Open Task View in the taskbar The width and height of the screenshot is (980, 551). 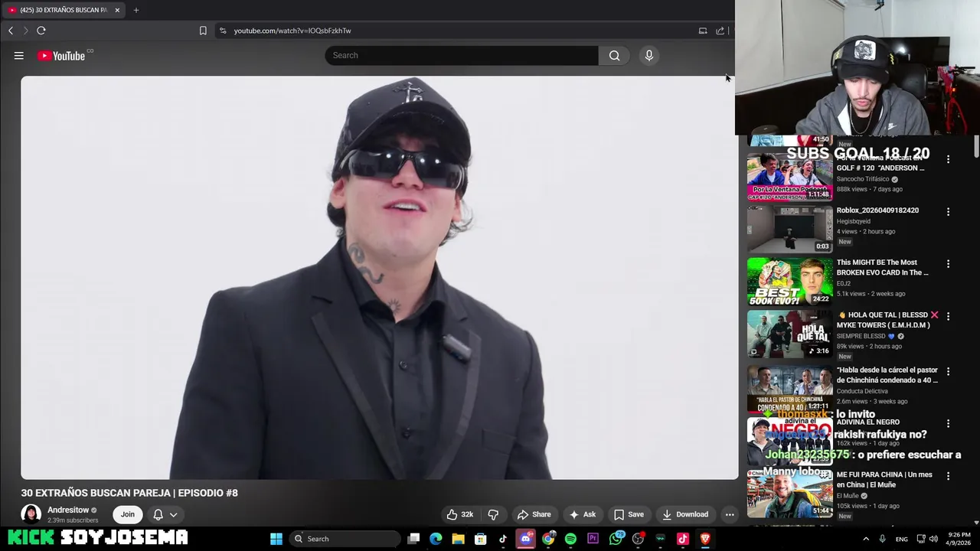(413, 539)
